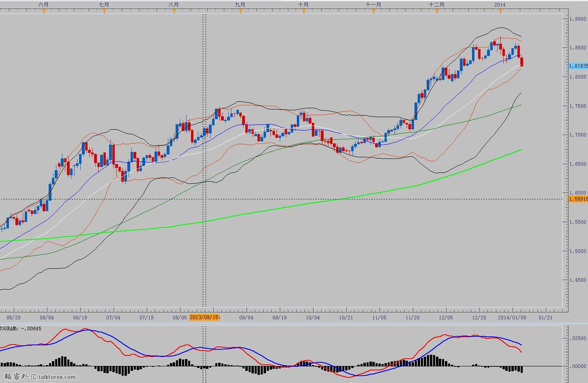This screenshot has height=383, width=588.
Task: Click the 09/19 date axis label
Action: (279, 318)
